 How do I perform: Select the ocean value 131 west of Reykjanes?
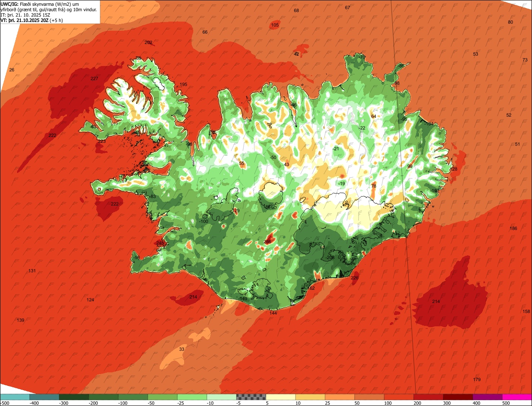(x=32, y=271)
